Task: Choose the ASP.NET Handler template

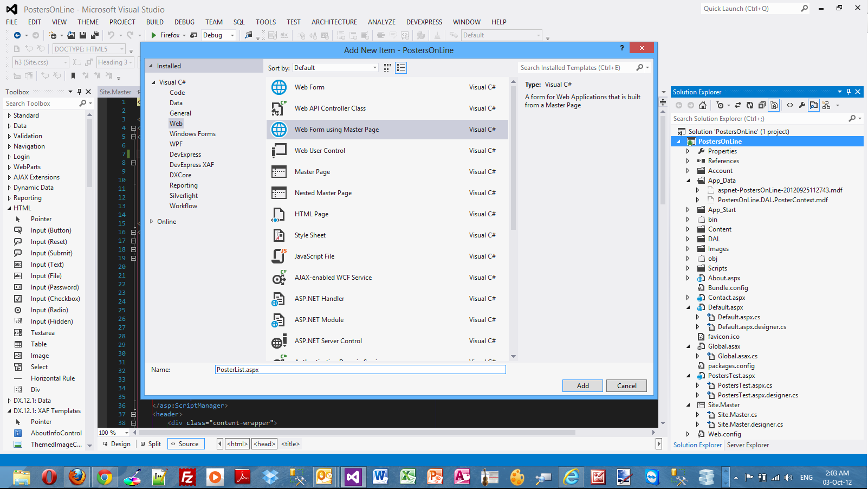Action: (387, 299)
